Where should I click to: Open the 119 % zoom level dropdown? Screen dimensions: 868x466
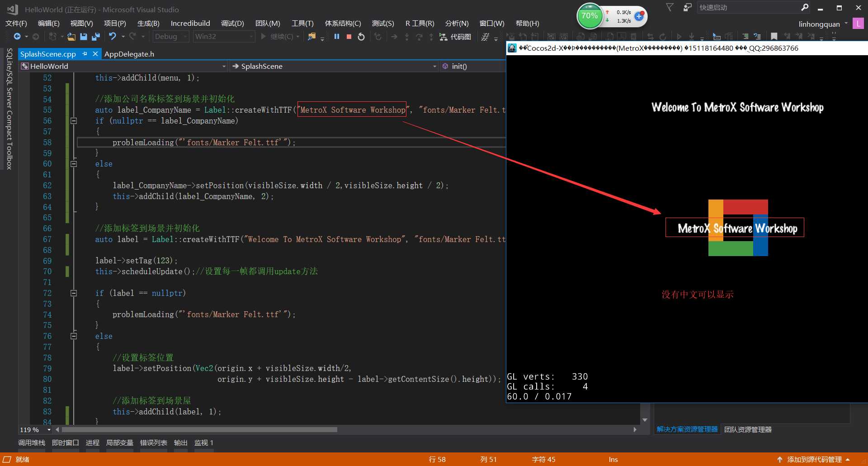(49, 430)
